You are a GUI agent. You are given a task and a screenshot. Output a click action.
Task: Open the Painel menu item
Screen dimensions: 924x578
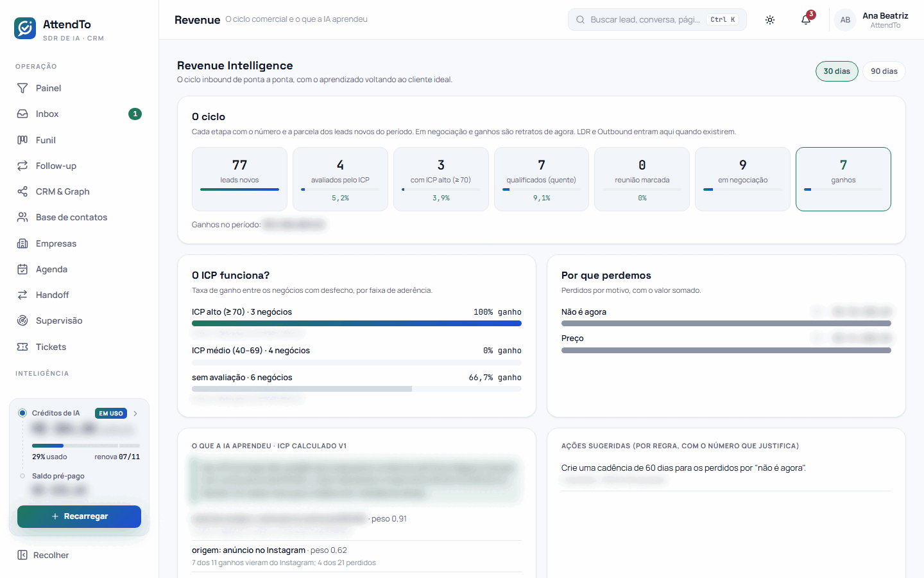(80, 88)
